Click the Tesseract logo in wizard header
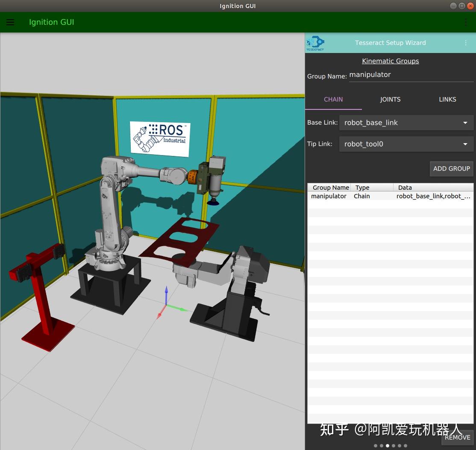This screenshot has height=450, width=476. pyautogui.click(x=315, y=43)
